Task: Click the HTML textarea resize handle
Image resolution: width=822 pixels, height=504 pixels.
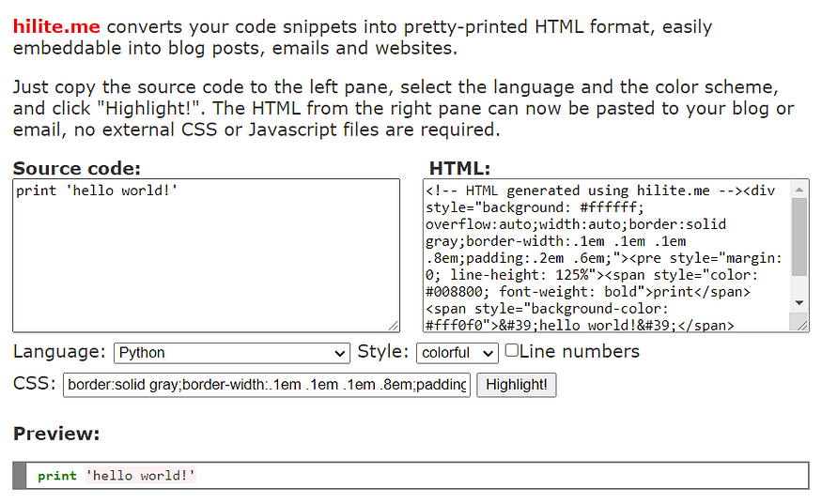Action: coord(802,326)
